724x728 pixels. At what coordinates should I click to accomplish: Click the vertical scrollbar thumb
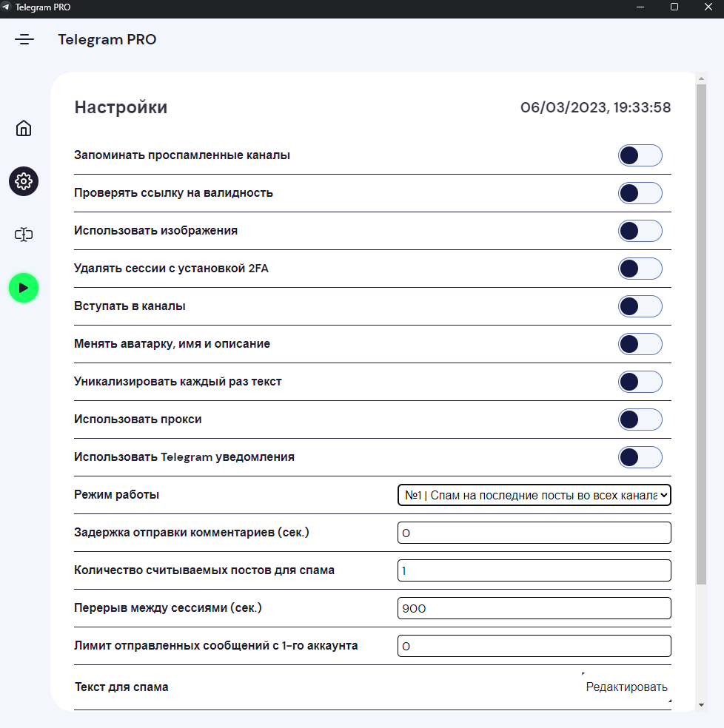pyautogui.click(x=701, y=334)
